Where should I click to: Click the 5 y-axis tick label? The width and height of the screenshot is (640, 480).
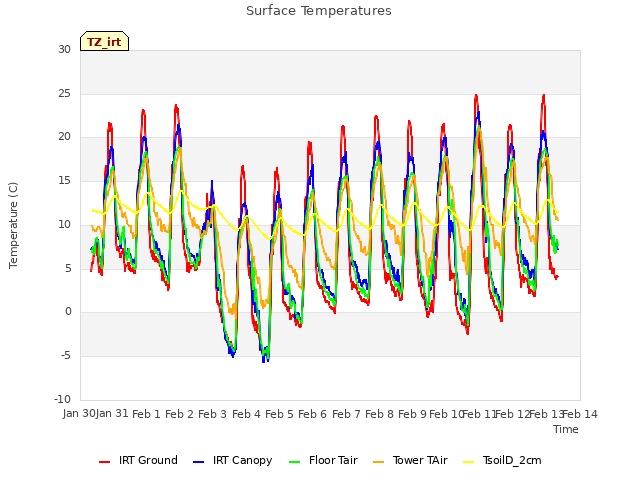[68, 268]
